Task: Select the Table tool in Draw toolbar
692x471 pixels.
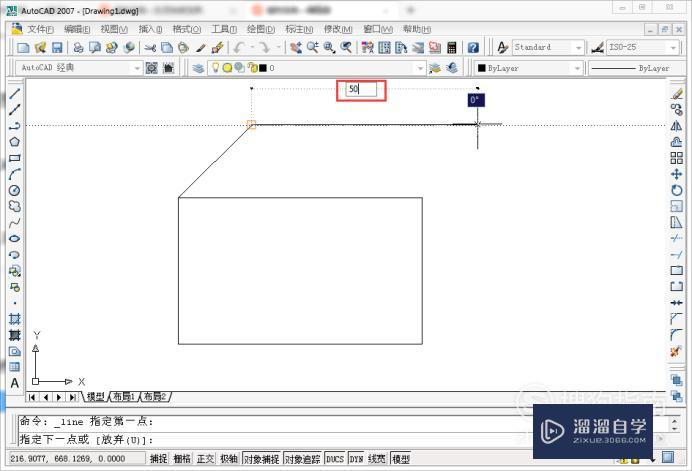Action: (x=15, y=367)
